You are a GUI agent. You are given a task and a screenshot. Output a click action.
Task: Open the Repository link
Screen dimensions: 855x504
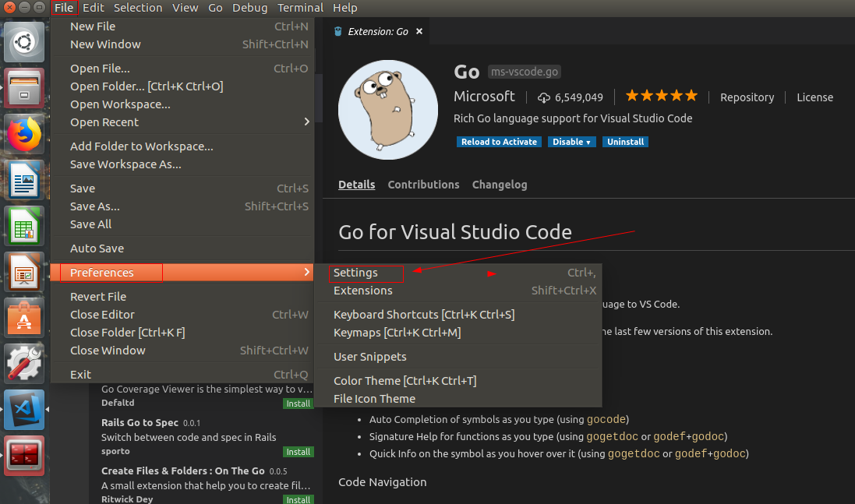click(747, 97)
